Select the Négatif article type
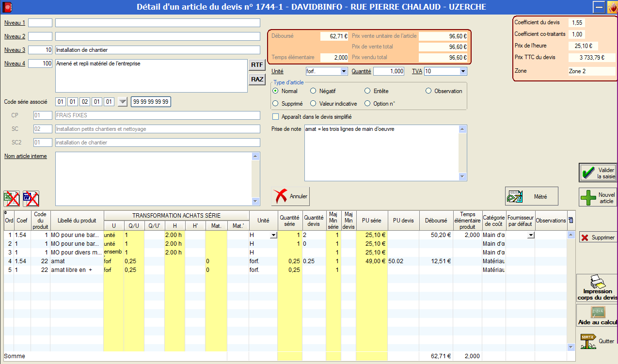This screenshot has height=364, width=618. (x=313, y=91)
